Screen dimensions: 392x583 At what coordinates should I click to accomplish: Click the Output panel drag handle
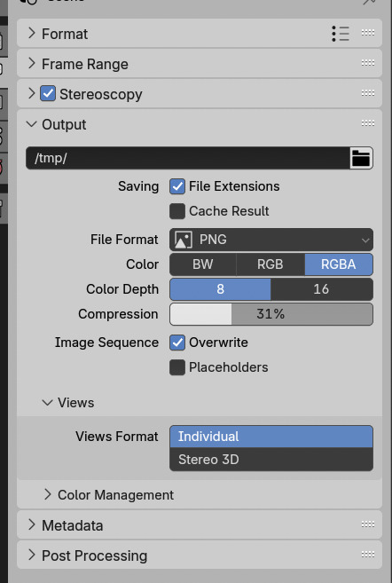coord(367,123)
